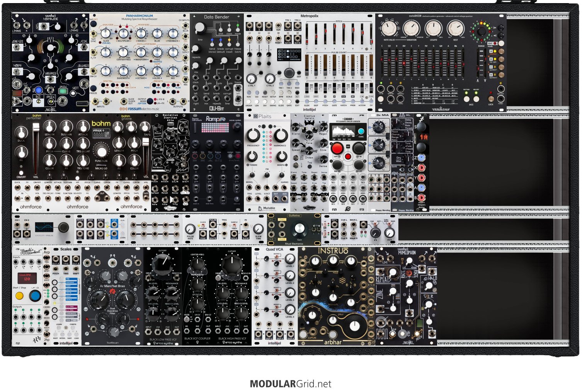Click the Zeroscope oscilloscope display
This screenshot has width=582, height=392.
pyautogui.click(x=45, y=227)
